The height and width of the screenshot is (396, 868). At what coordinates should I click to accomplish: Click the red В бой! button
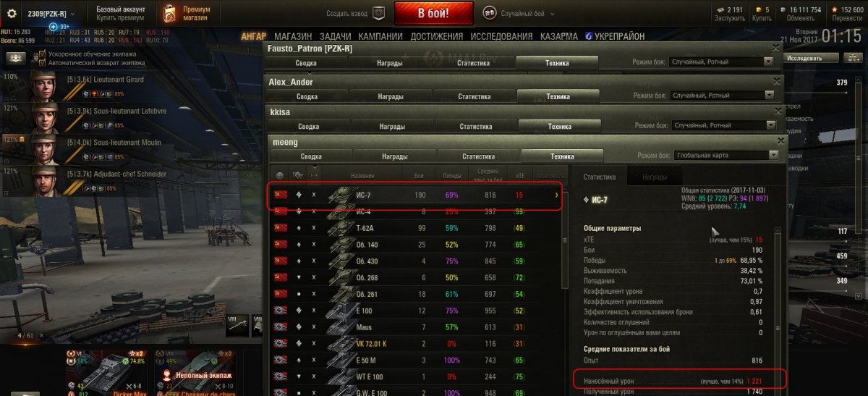tap(434, 13)
